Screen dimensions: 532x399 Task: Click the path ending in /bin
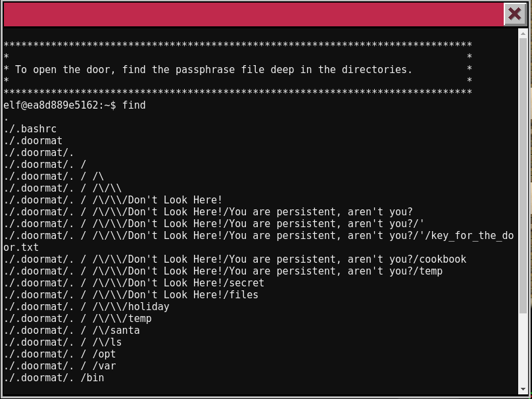54,378
